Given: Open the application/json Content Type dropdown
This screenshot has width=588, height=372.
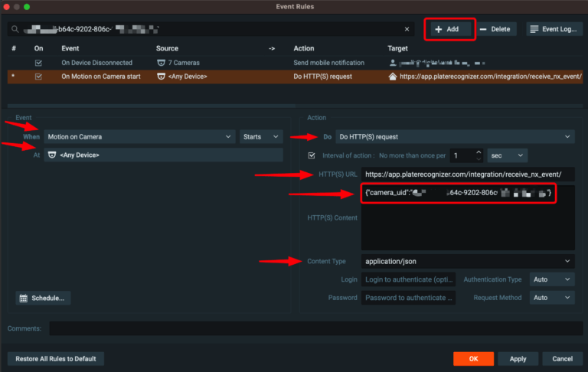Looking at the screenshot, I should pyautogui.click(x=468, y=261).
